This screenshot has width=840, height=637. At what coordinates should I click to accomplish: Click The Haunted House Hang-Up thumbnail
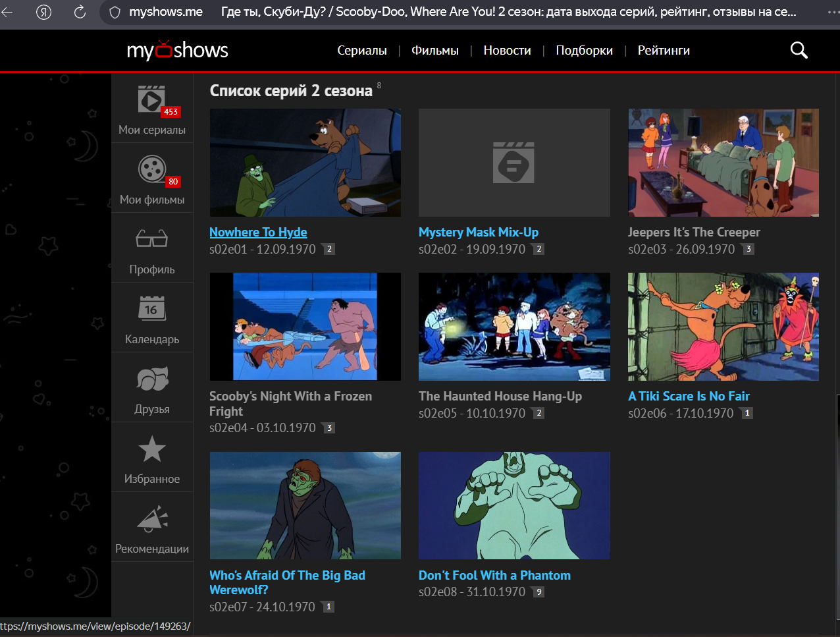click(x=514, y=327)
